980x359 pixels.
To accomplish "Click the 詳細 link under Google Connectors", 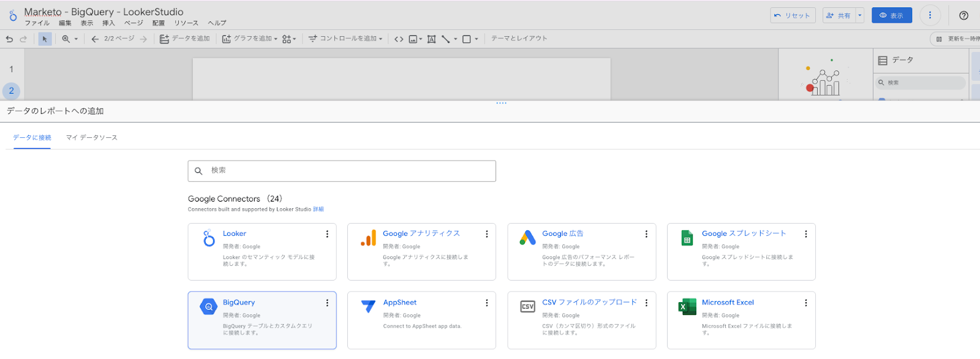I will 318,210.
